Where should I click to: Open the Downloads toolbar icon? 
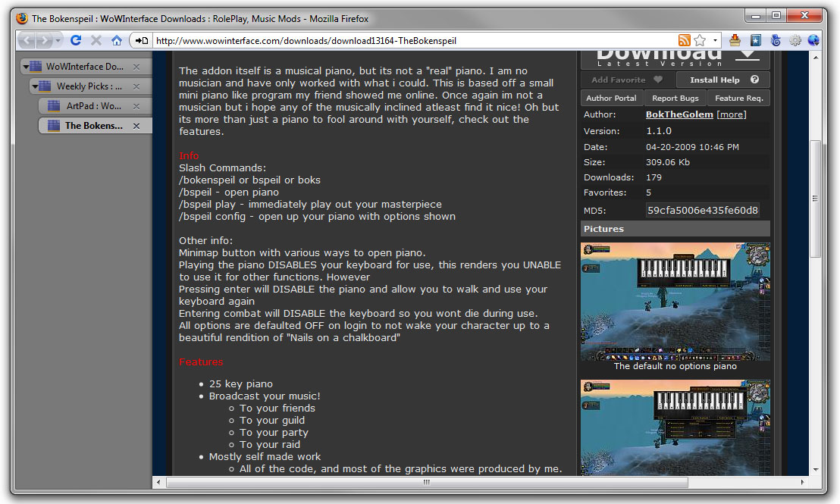pyautogui.click(x=735, y=40)
